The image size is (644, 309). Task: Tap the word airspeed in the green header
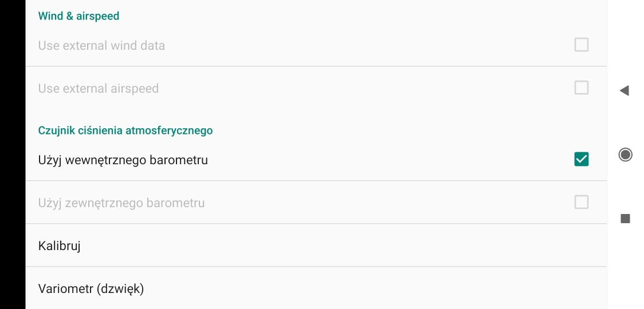point(98,16)
